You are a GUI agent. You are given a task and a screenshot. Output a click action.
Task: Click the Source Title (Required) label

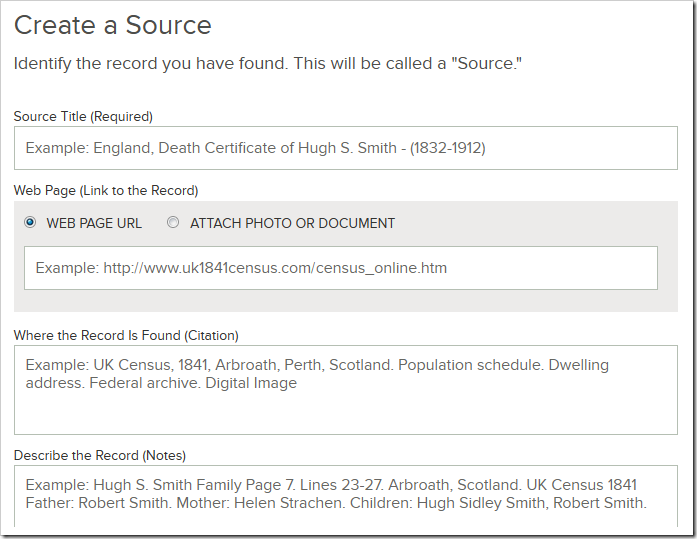pyautogui.click(x=83, y=116)
